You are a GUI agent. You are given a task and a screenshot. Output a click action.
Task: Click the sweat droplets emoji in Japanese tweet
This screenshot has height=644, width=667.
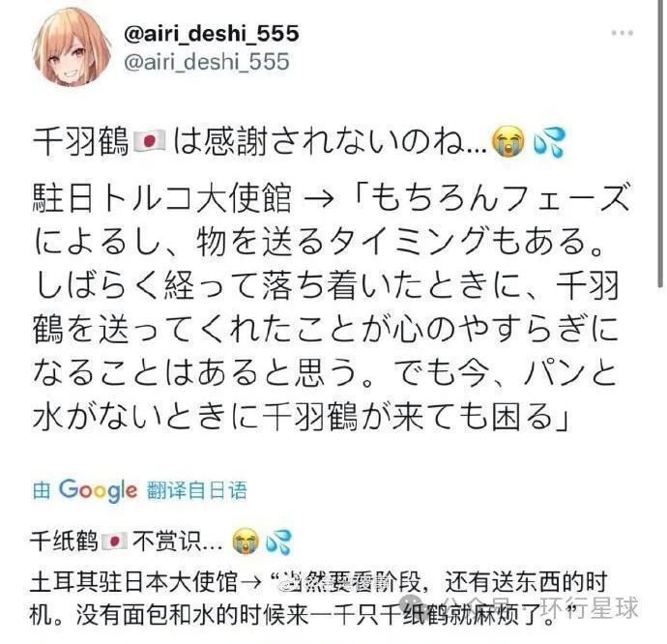pyautogui.click(x=549, y=142)
